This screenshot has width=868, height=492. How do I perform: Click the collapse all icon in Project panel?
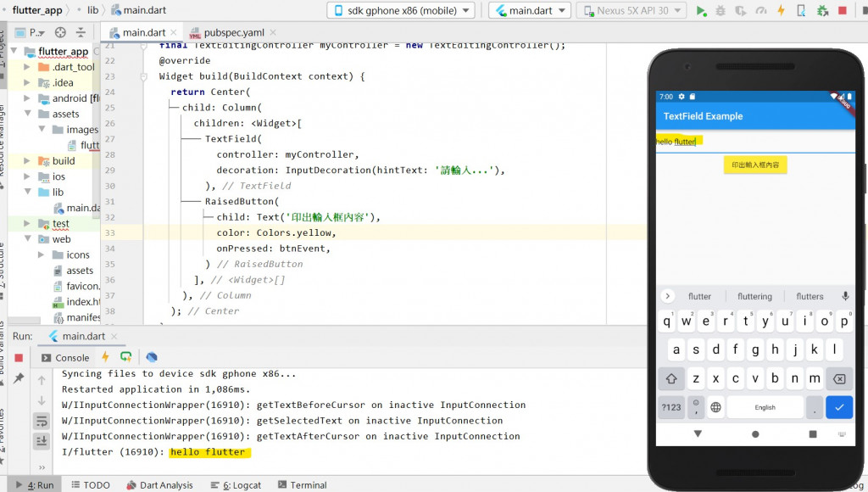point(81,32)
